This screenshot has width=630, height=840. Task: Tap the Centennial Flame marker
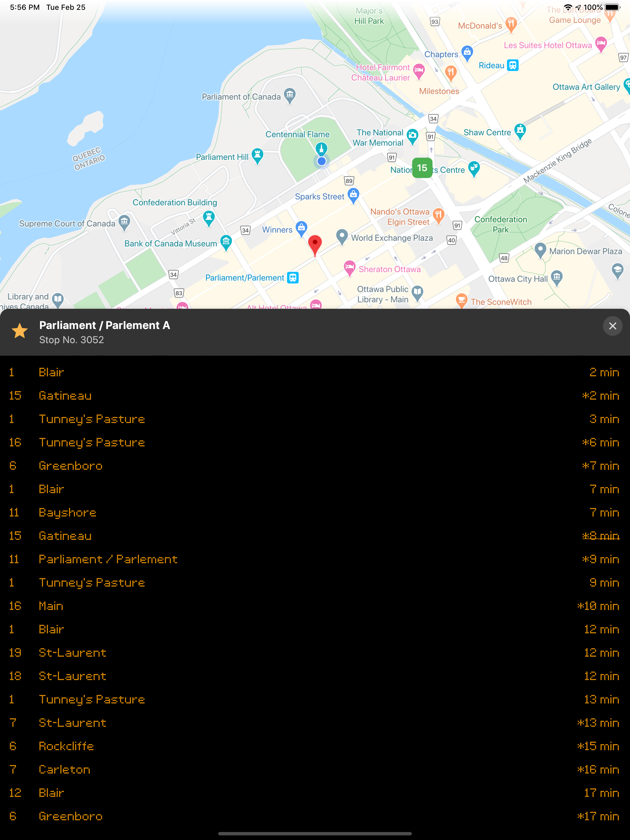click(321, 149)
